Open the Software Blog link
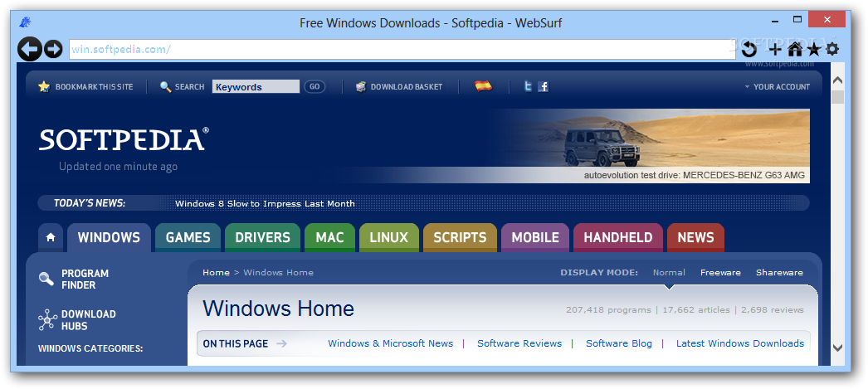Screen dimensions: 868x389 pos(619,343)
